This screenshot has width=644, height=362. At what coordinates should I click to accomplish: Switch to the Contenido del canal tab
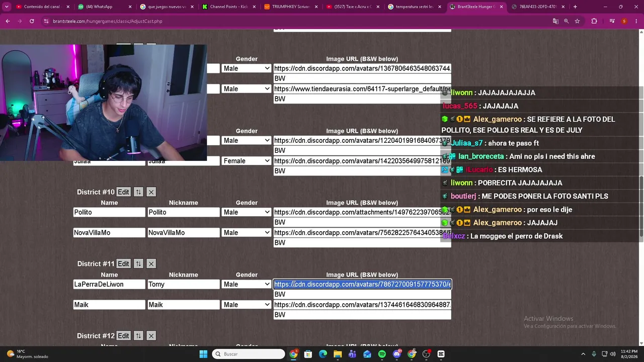(42, 7)
